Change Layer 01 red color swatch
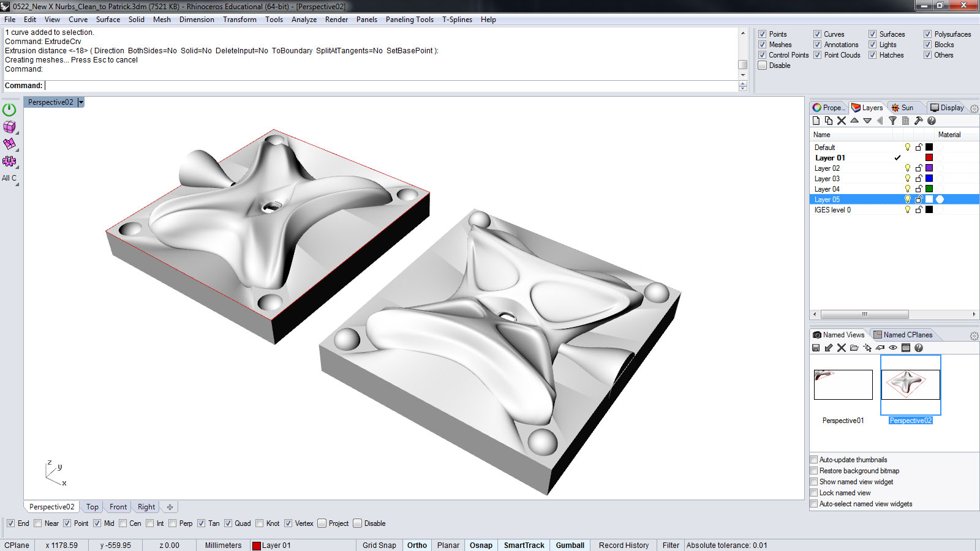Viewport: 980px width, 551px height. pyautogui.click(x=929, y=158)
